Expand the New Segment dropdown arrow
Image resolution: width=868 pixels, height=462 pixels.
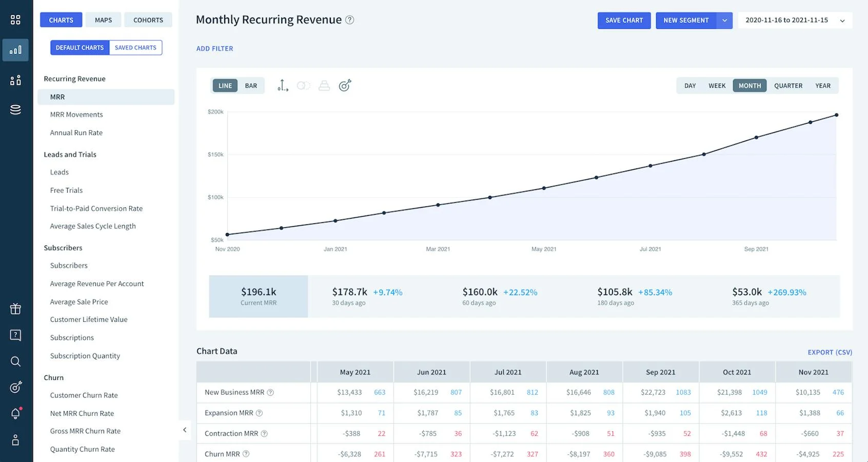(724, 21)
